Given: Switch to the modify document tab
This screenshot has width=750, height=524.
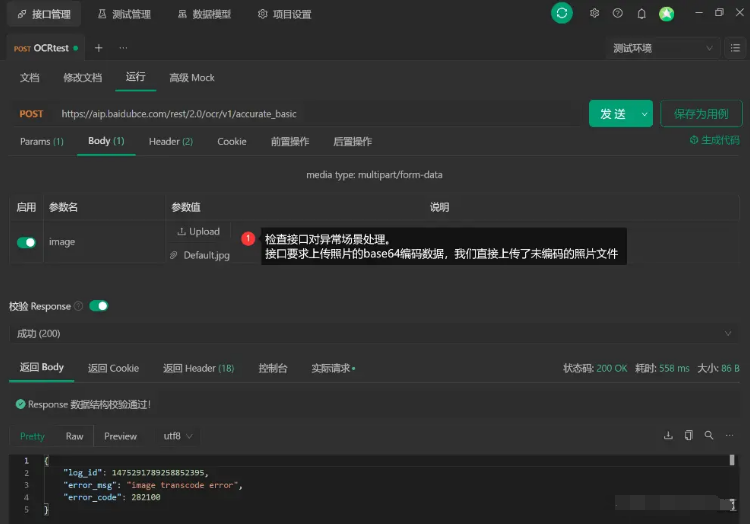Looking at the screenshot, I should coord(82,77).
